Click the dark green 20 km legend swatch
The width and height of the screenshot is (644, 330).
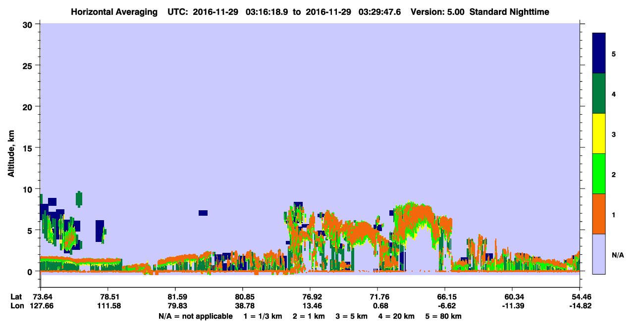(599, 94)
